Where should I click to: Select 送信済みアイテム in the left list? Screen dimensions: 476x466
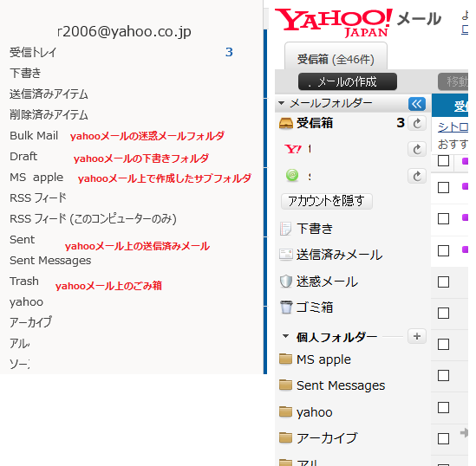coord(49,94)
